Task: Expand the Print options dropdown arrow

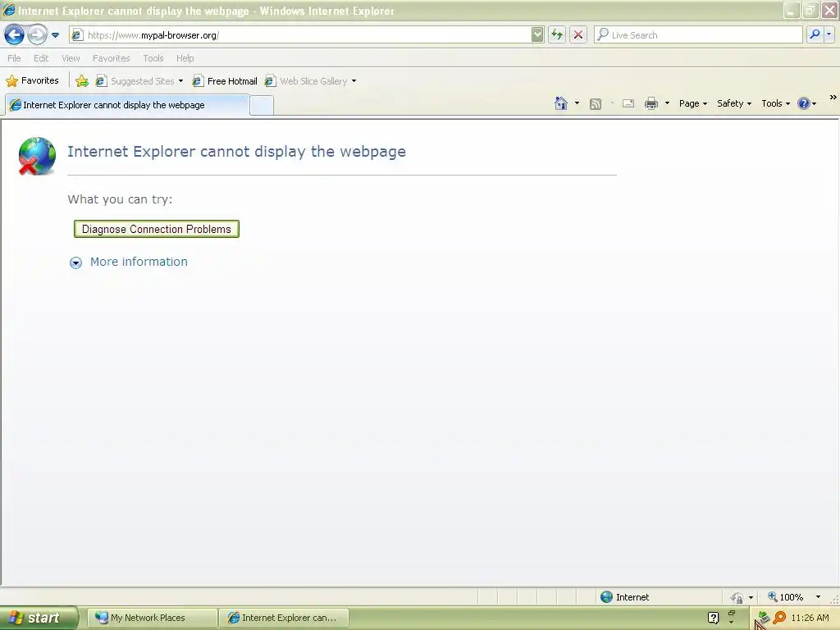Action: coord(667,103)
